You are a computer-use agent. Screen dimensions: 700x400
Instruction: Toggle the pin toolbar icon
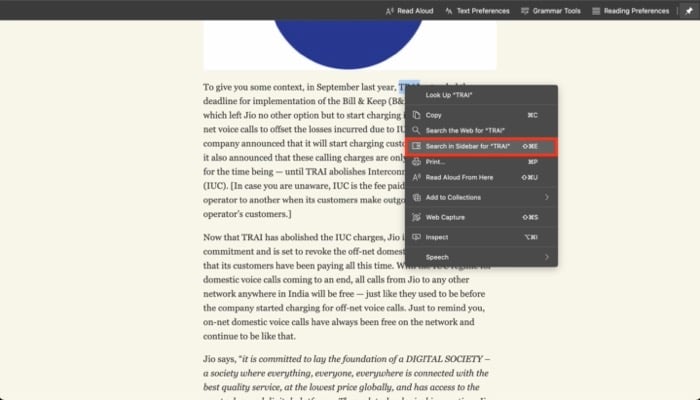coord(688,11)
